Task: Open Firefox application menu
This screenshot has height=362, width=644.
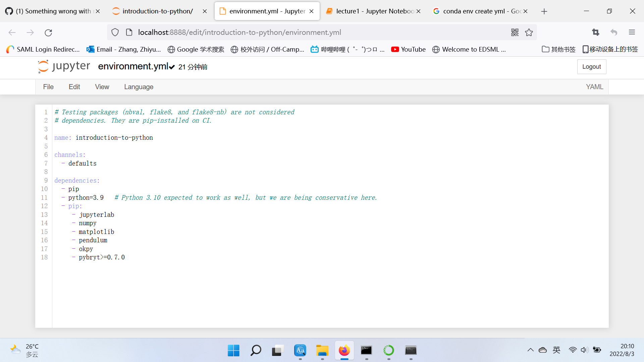Action: (x=632, y=32)
